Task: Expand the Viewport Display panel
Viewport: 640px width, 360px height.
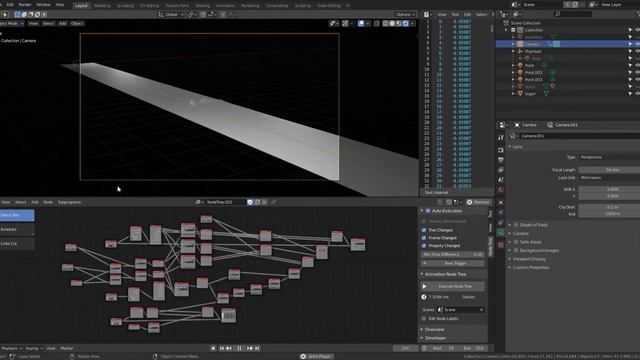Action: pyautogui.click(x=529, y=259)
